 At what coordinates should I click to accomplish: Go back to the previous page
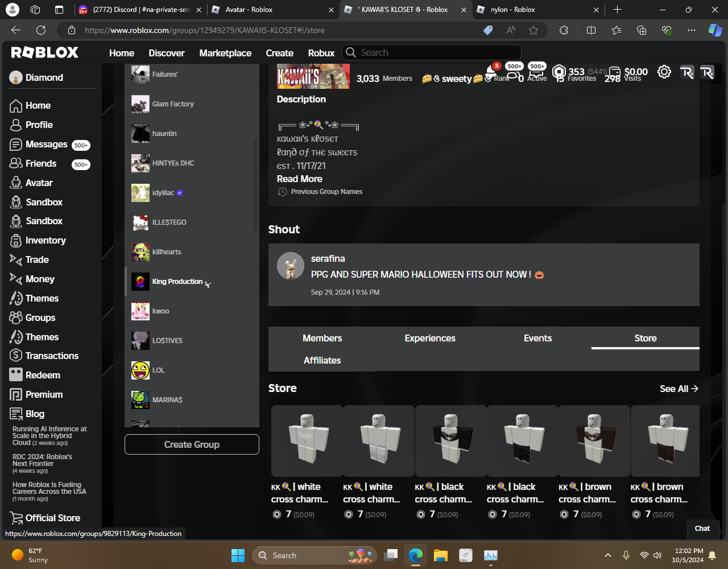click(x=16, y=30)
